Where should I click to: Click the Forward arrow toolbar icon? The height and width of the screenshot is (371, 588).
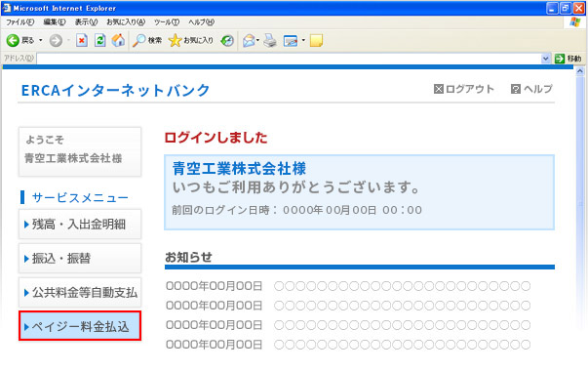pyautogui.click(x=56, y=40)
